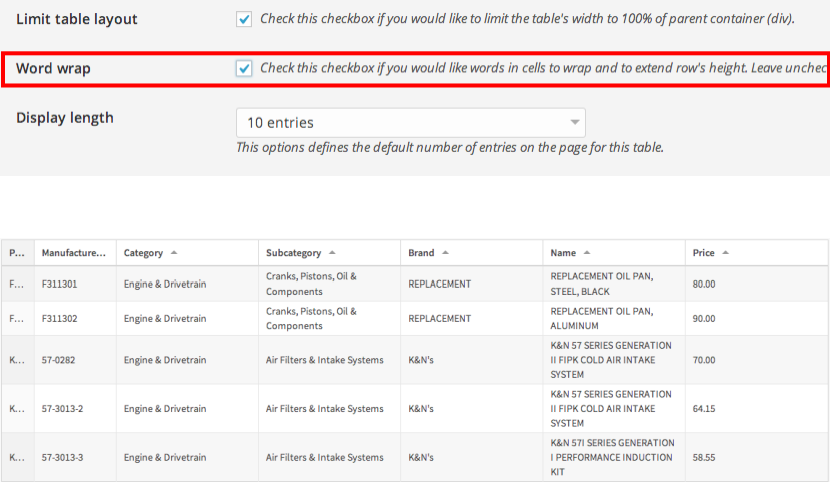Click the Limit table layout label
Viewport: 830px width, 482px height.
click(x=77, y=20)
